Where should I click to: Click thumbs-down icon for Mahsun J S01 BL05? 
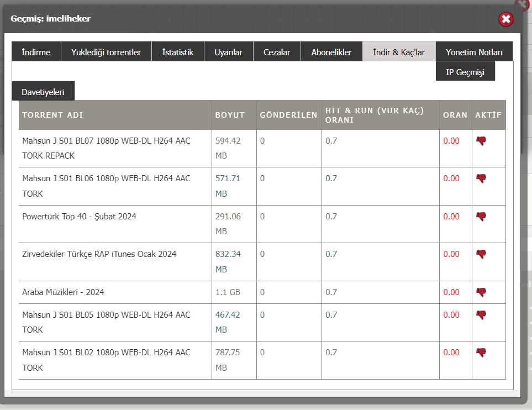(x=481, y=315)
